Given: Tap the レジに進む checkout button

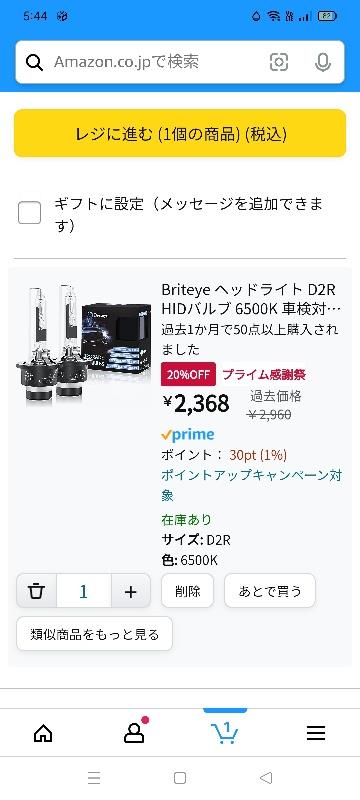Looking at the screenshot, I should click(x=180, y=133).
